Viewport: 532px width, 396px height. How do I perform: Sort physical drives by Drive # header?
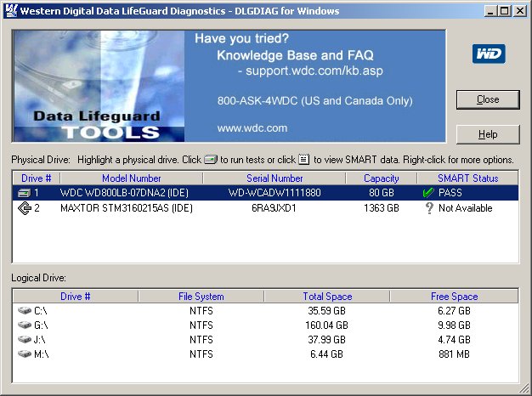pos(37,178)
